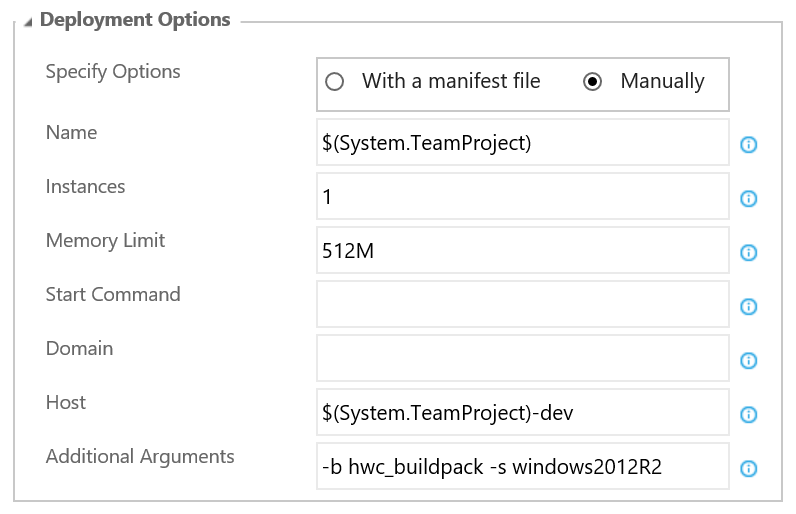
Task: Click the Host input field
Action: (x=523, y=413)
